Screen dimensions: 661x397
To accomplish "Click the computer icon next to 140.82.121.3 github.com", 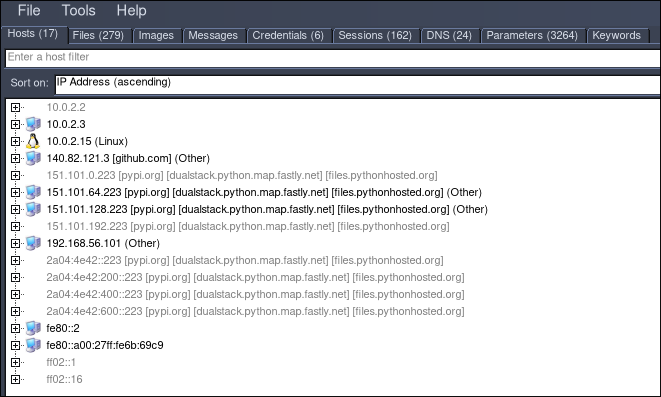I will point(33,158).
